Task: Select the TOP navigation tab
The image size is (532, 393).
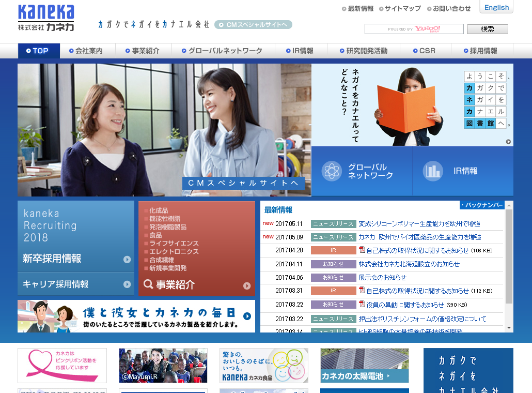Action: pos(39,51)
